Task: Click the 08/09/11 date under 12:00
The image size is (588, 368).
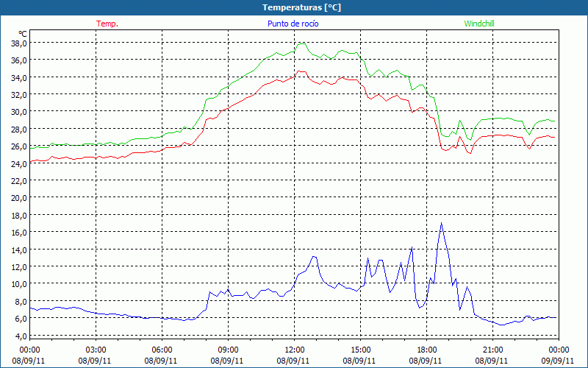Action: pos(293,361)
